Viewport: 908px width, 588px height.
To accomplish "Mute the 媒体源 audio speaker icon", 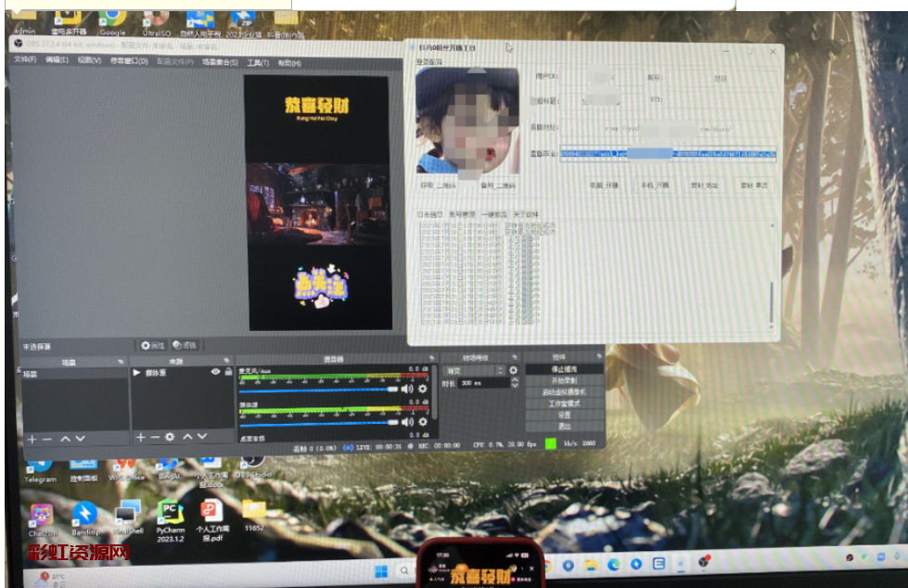I will pyautogui.click(x=406, y=421).
